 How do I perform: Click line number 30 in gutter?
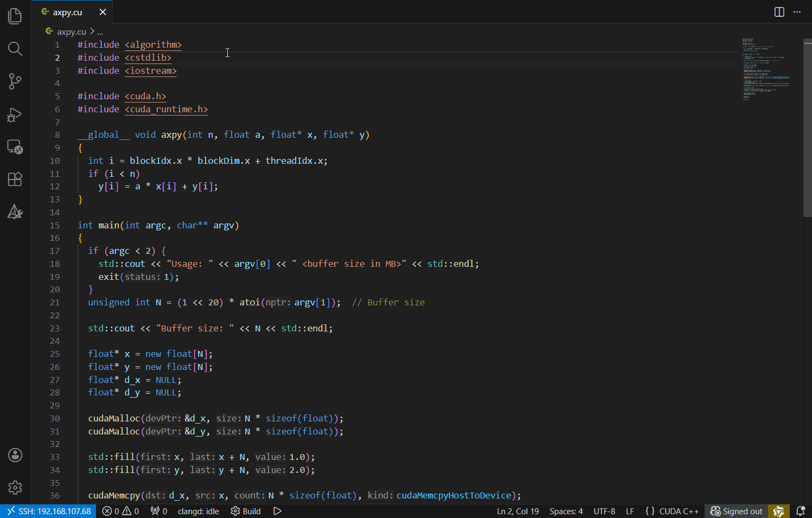coord(55,418)
